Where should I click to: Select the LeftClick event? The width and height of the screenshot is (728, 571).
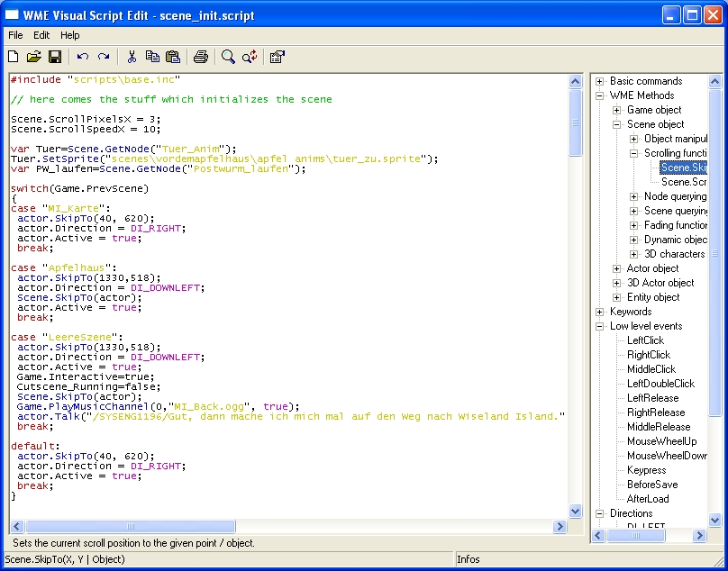645,340
